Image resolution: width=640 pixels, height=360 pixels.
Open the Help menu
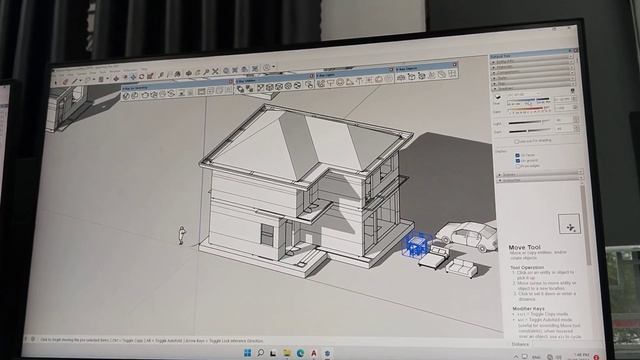[144, 69]
